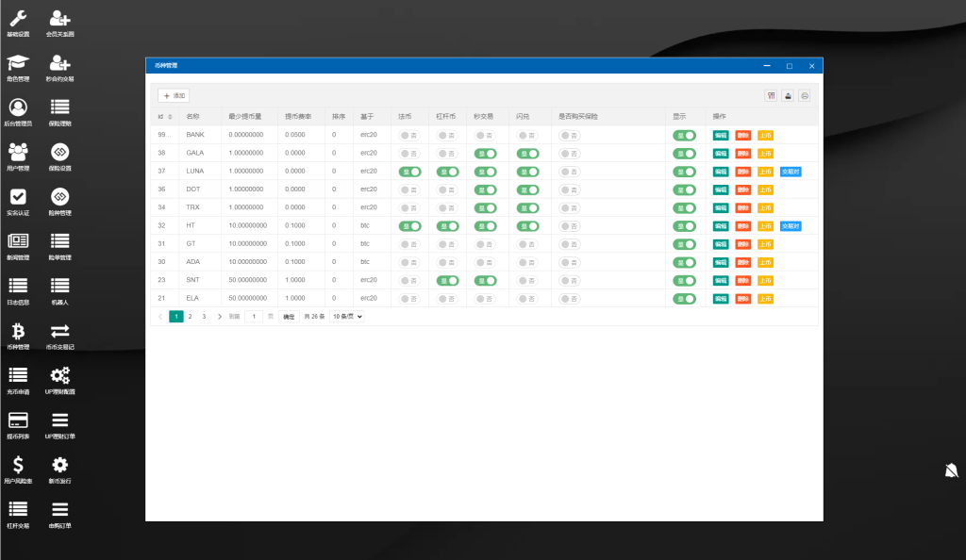Open 角色管理 graduation cap icon

[x=18, y=63]
